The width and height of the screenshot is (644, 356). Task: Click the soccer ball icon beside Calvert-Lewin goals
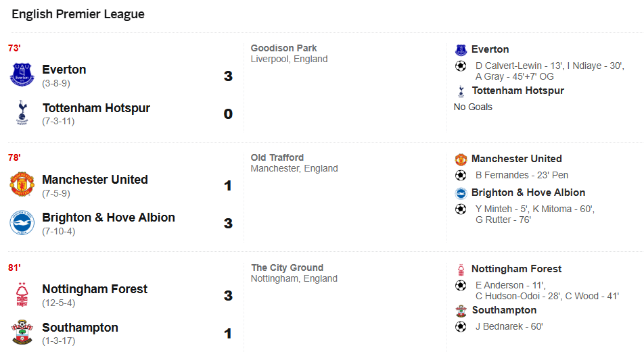tap(461, 66)
